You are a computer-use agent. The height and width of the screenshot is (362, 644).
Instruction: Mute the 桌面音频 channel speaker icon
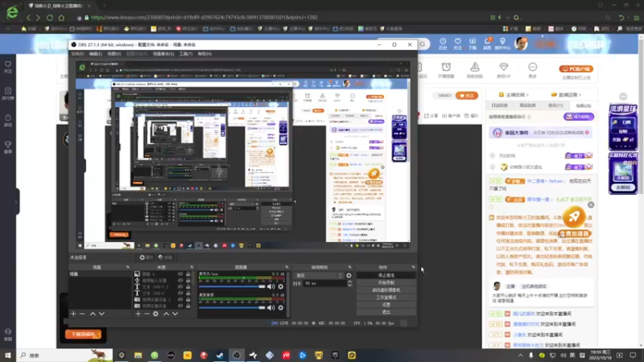coord(271,308)
